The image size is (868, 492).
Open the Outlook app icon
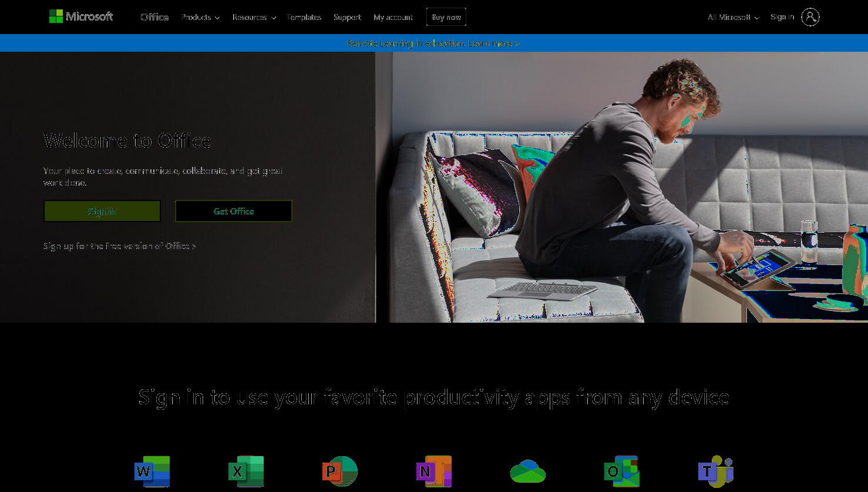pos(622,471)
